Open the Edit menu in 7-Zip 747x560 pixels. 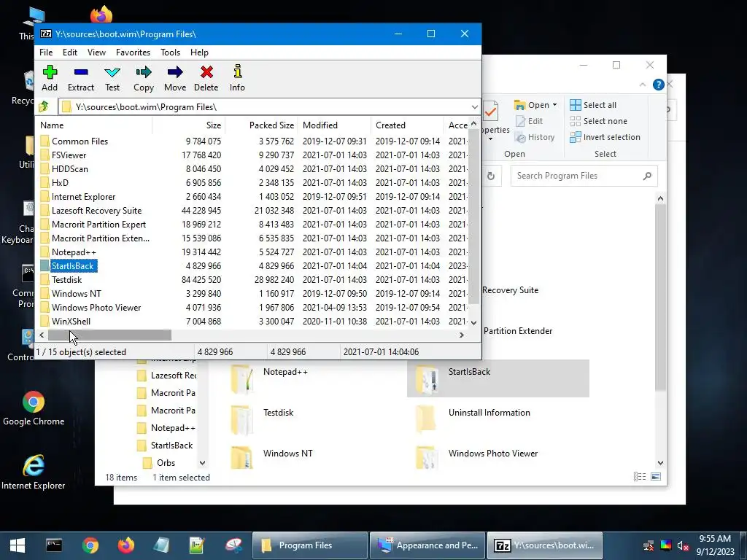point(69,52)
